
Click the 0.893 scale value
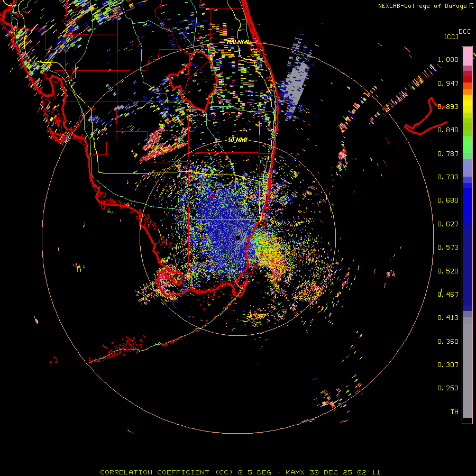[448, 106]
